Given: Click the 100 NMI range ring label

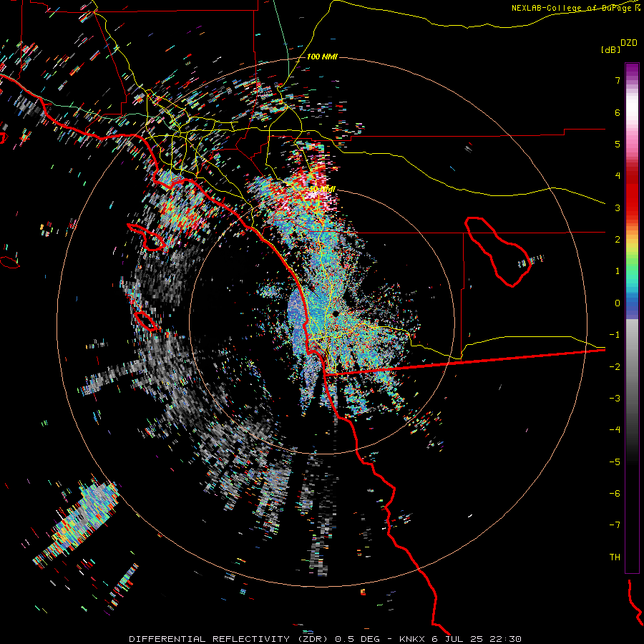Looking at the screenshot, I should pos(322,57).
